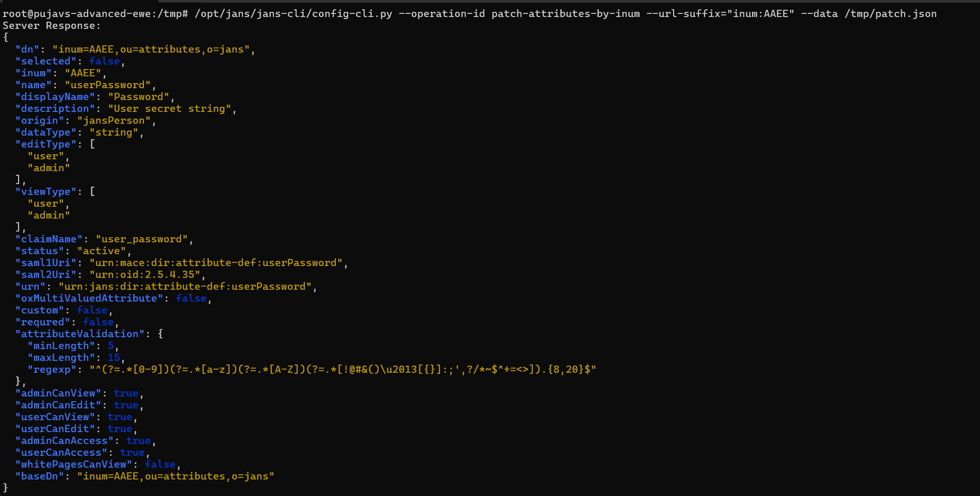This screenshot has width=980, height=496.
Task: Click the "Server Response:" line
Action: point(52,26)
